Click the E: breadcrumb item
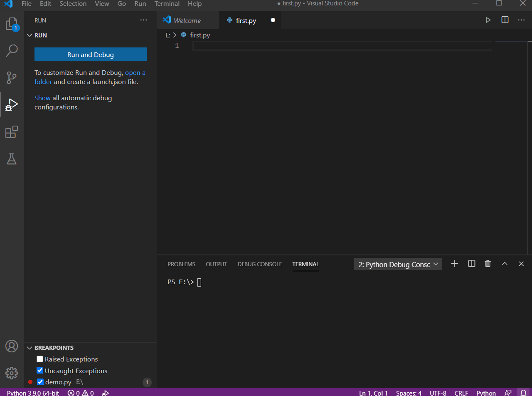Screen dimensions: 532x396 [168, 35]
